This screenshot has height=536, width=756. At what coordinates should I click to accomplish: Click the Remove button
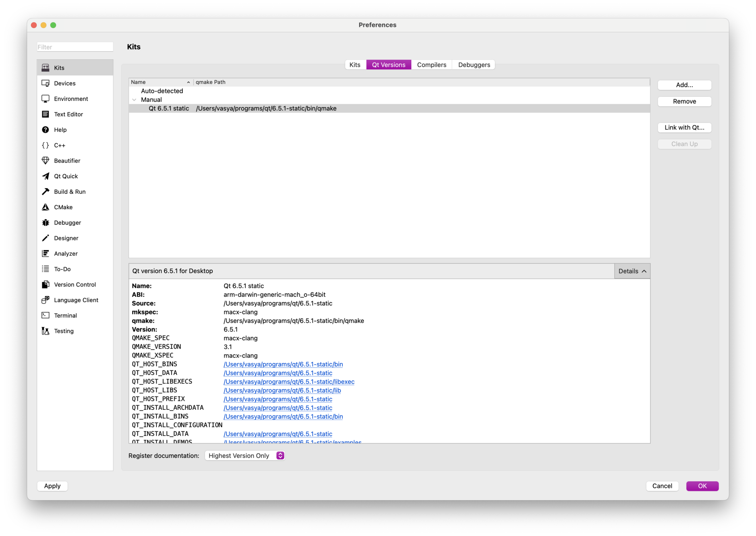[x=684, y=101]
